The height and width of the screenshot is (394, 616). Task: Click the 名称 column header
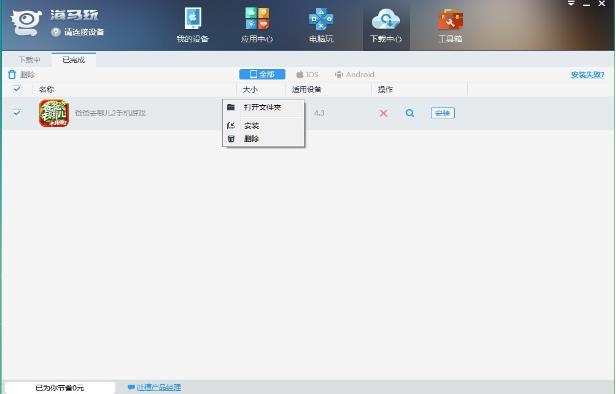(46, 89)
